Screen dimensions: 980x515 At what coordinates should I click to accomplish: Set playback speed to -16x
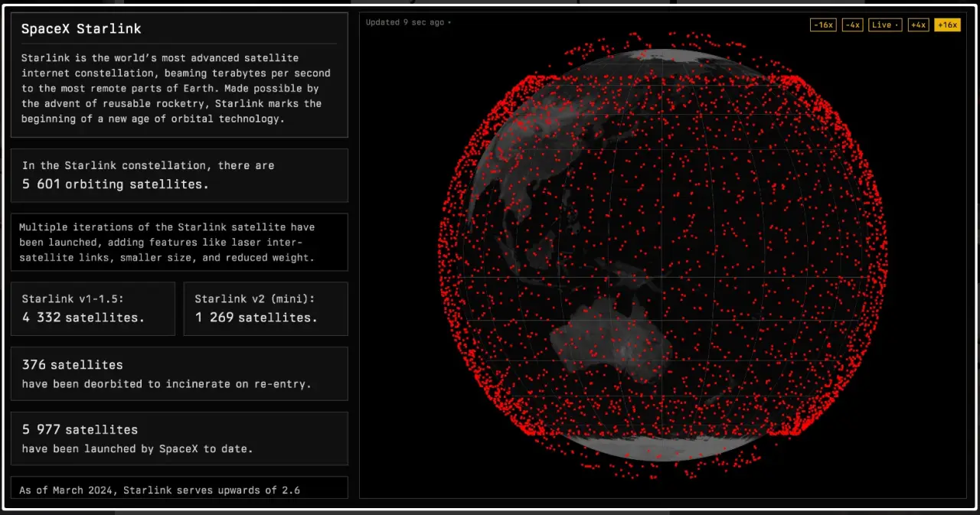822,24
